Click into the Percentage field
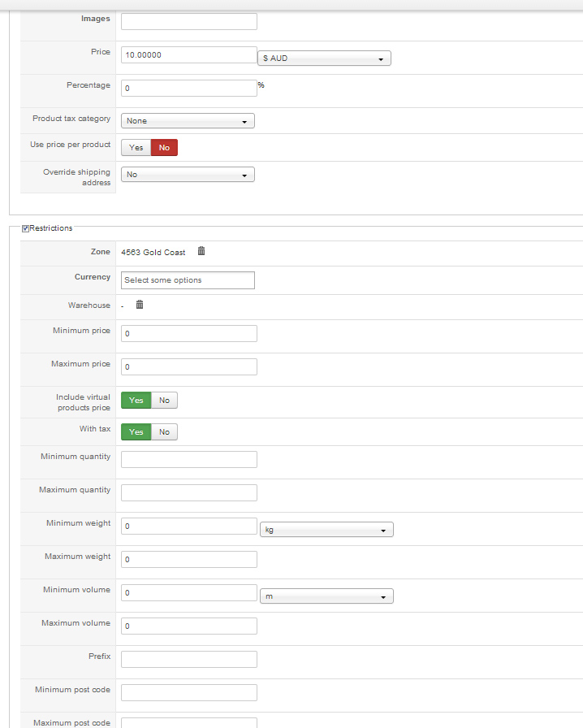583x728 pixels. [x=188, y=88]
